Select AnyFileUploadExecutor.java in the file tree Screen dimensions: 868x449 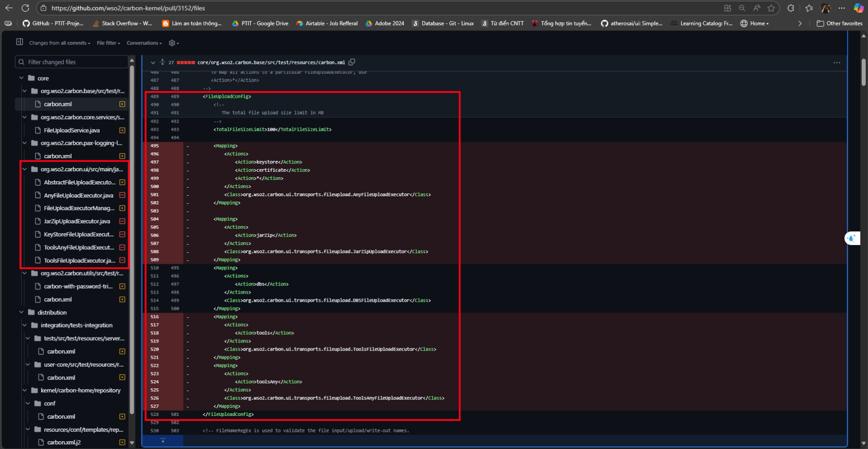pyautogui.click(x=78, y=195)
